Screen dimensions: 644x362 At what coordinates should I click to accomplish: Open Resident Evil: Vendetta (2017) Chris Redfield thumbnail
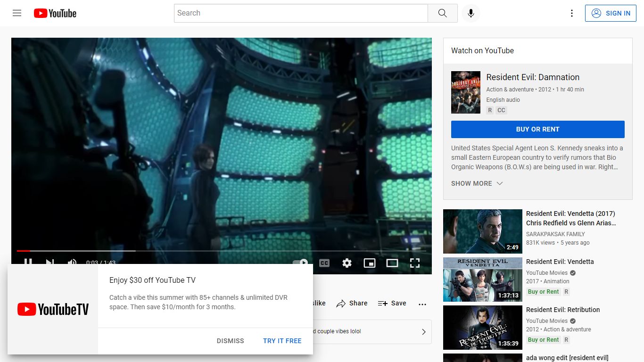coord(483,231)
